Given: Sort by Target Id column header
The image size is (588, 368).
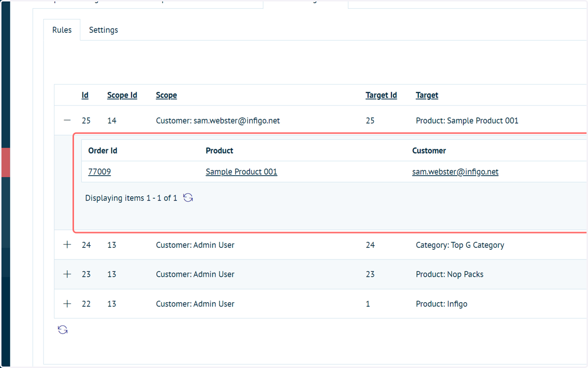Looking at the screenshot, I should click(381, 95).
